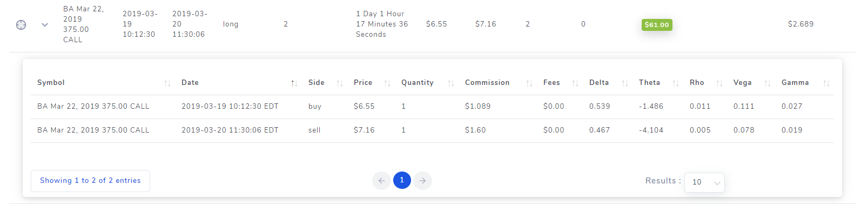
Task: Go to previous page arrow
Action: pyautogui.click(x=381, y=181)
